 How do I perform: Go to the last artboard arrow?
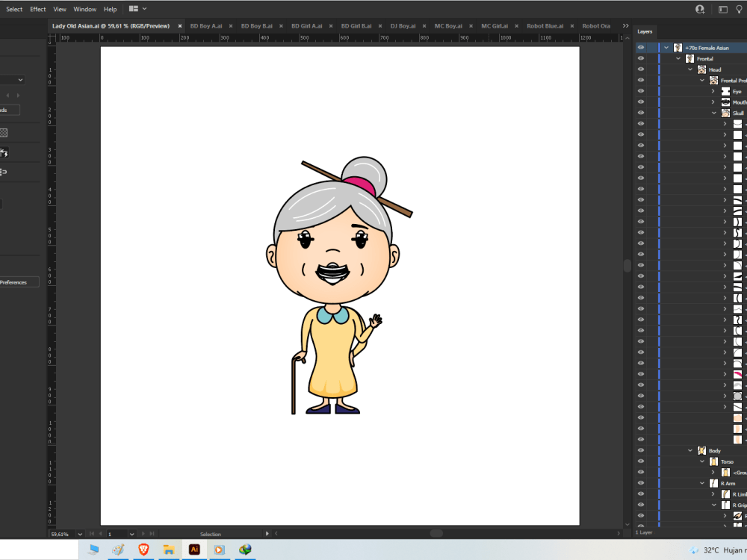click(x=152, y=534)
